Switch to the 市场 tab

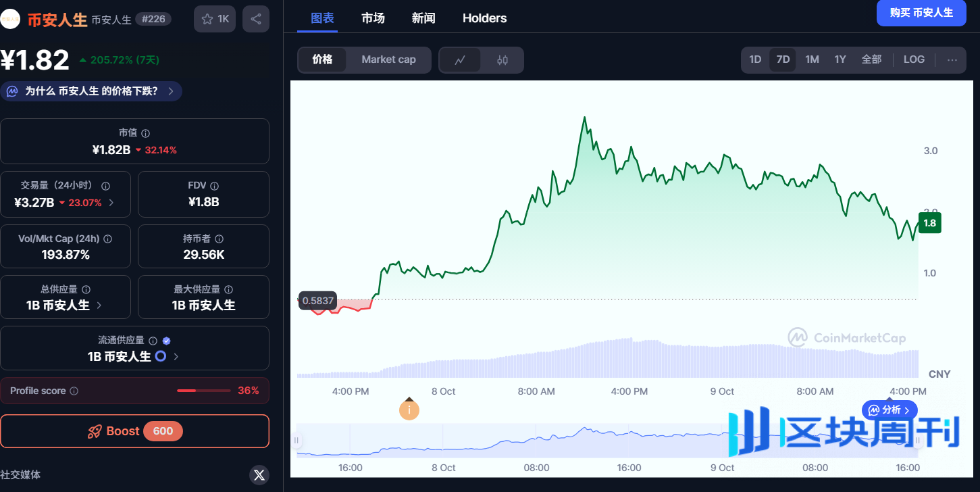[373, 18]
